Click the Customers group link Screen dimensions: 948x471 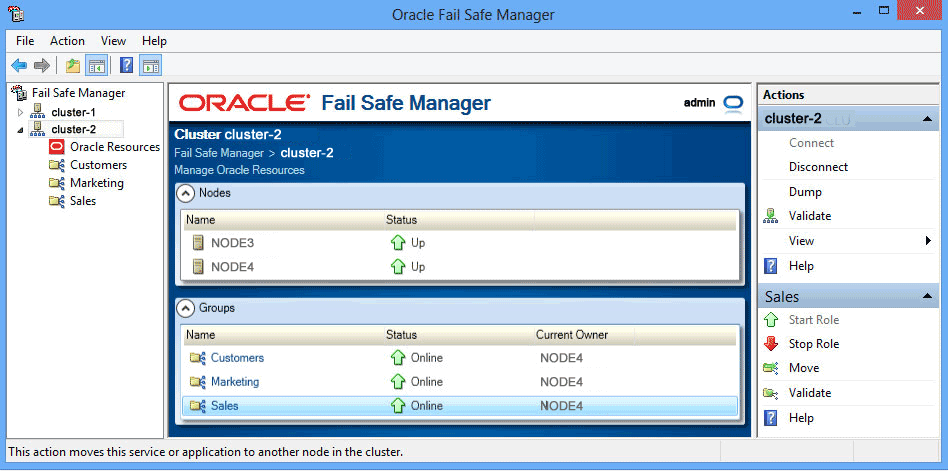[237, 358]
